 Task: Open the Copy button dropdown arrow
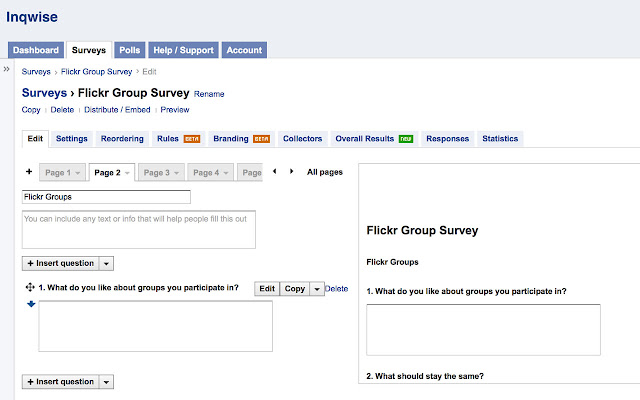[317, 288]
